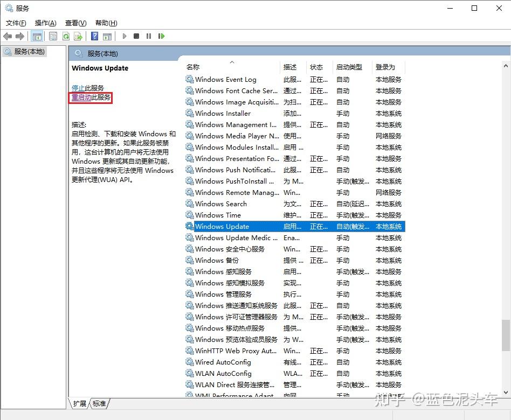
Task: Select Windows 感知模拟服务 row
Action: point(295,283)
